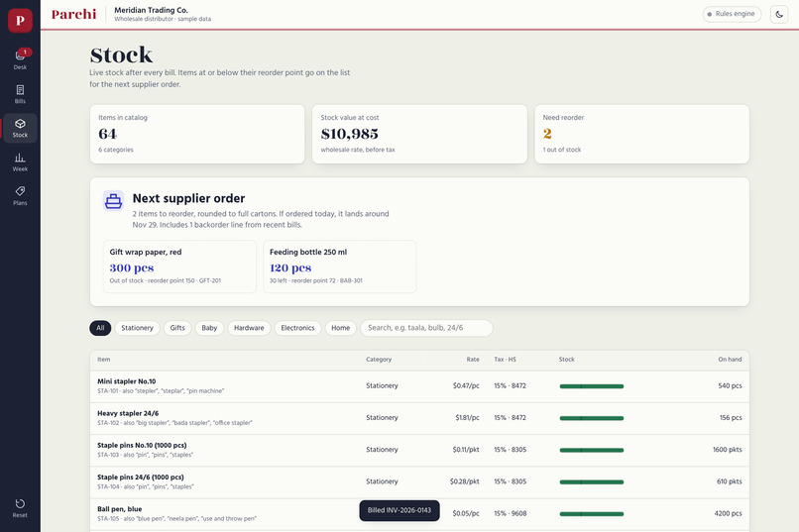
Task: Click the $1.81/pc rate value
Action: tap(467, 417)
